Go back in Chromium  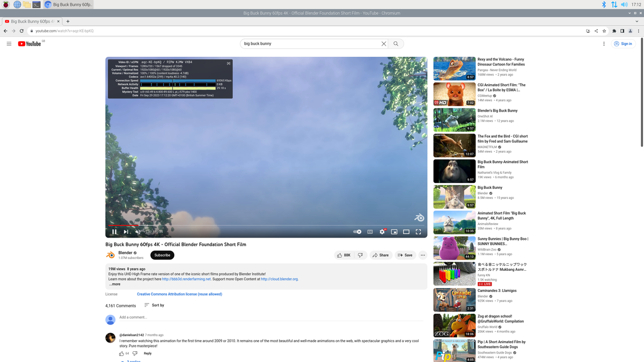tap(6, 31)
